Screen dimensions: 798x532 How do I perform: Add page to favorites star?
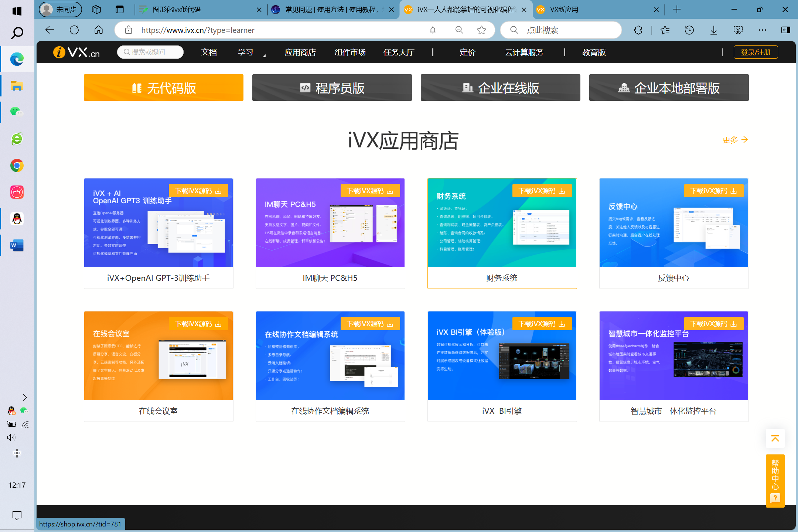pos(481,30)
